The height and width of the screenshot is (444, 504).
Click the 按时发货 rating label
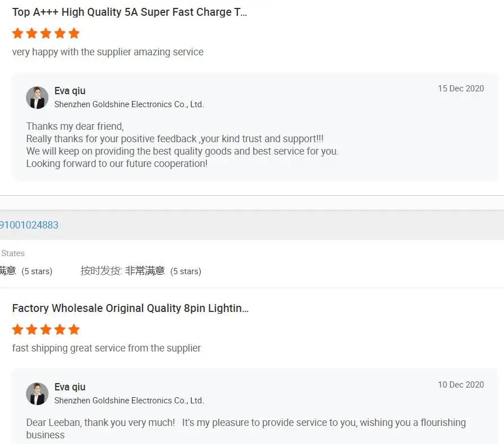(101, 271)
